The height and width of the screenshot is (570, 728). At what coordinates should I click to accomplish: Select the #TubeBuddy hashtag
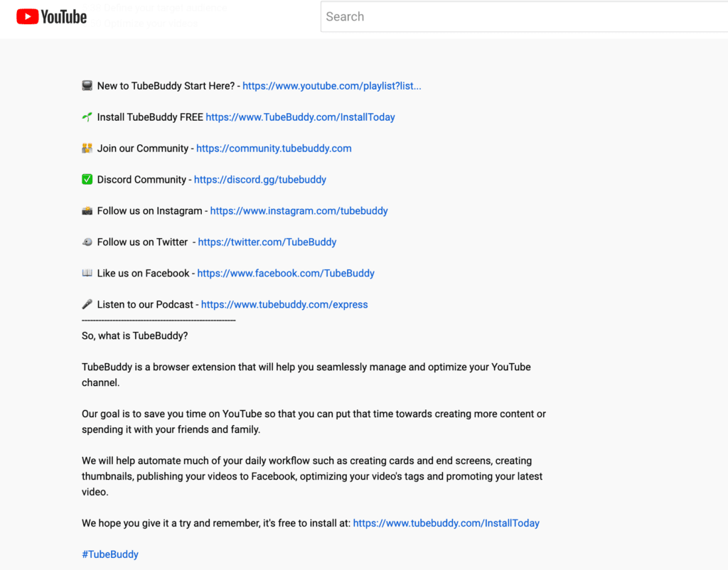click(x=110, y=554)
